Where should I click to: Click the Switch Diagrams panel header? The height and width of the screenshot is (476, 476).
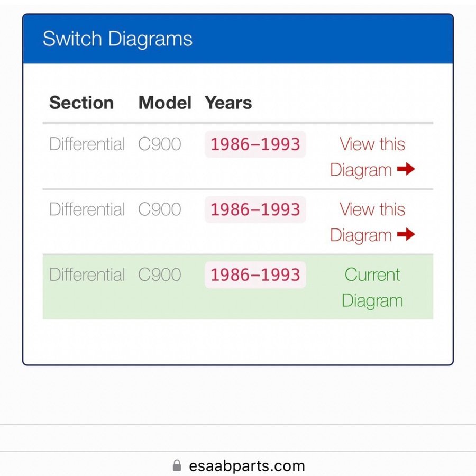[117, 39]
